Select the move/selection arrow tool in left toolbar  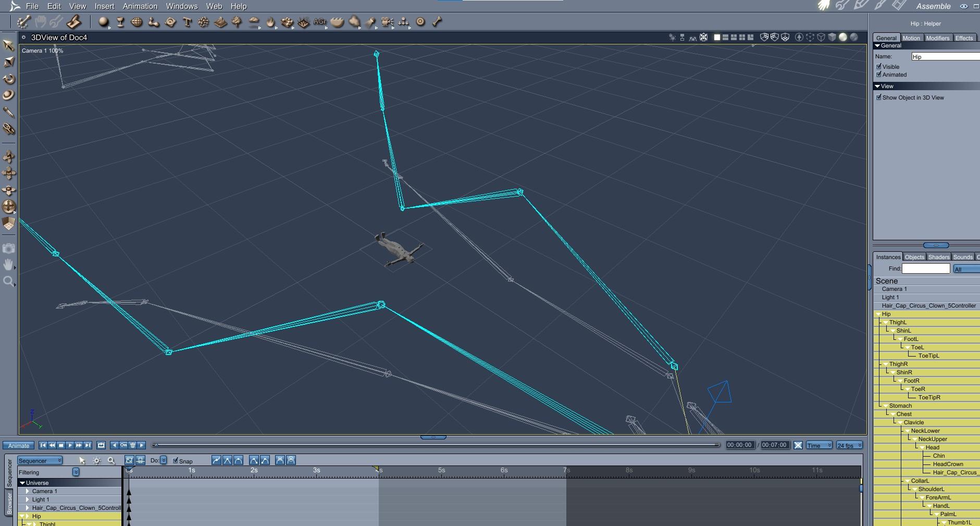8,45
